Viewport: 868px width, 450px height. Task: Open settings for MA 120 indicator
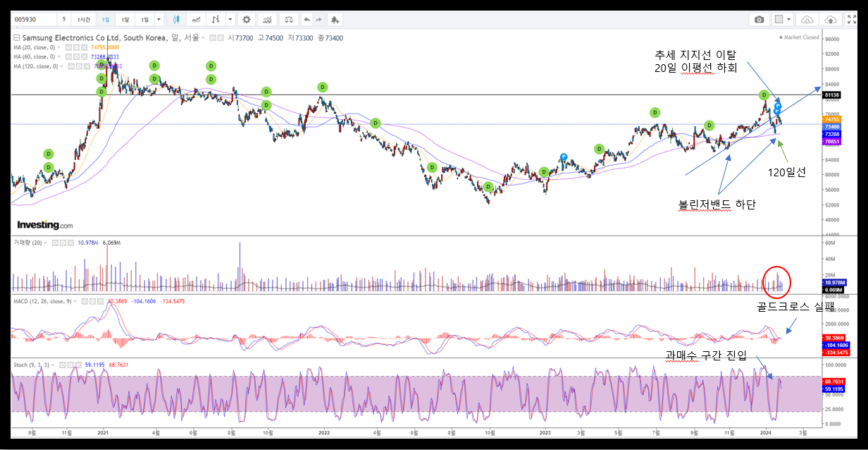coord(79,66)
